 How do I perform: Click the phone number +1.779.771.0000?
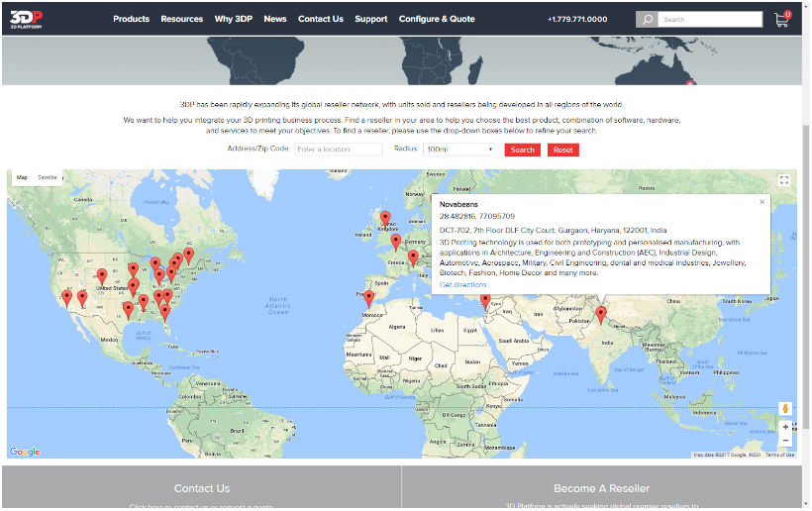point(577,19)
